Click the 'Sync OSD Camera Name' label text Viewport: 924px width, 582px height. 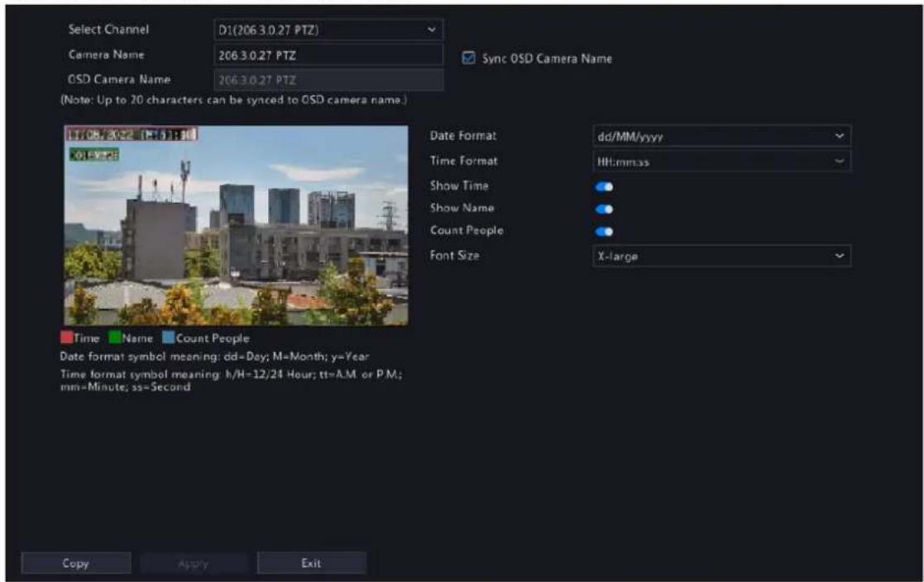click(547, 59)
